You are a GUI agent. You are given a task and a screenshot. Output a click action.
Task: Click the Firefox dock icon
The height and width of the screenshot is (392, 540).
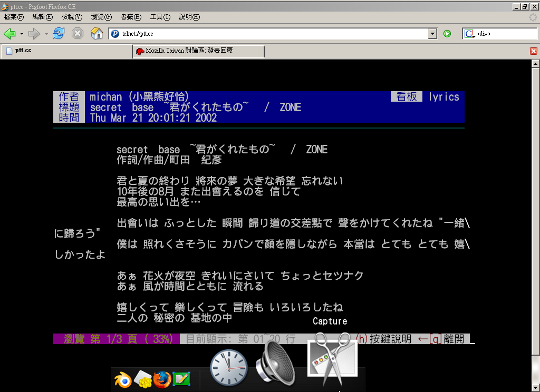click(162, 379)
